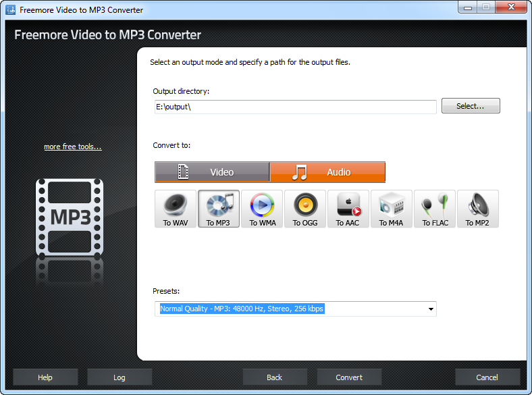This screenshot has width=532, height=395.
Task: Choose the To AAC format icon
Action: pyautogui.click(x=348, y=209)
